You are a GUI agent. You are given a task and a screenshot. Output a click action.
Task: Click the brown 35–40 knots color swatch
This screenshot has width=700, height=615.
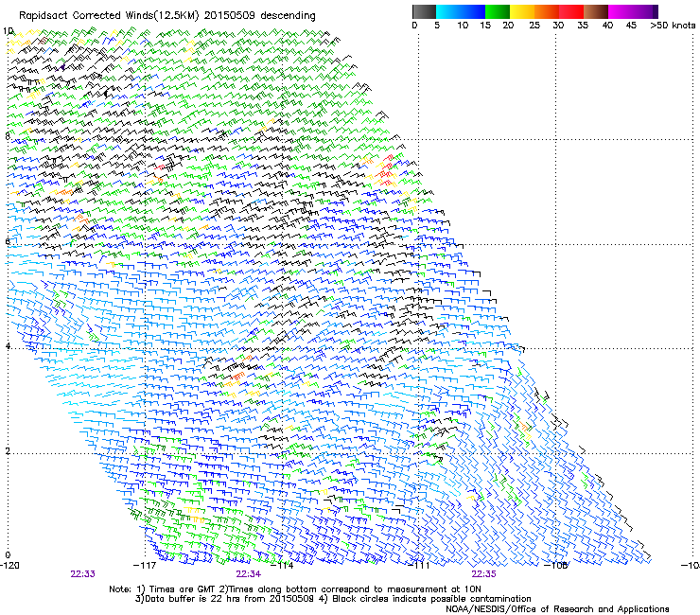[x=596, y=11]
